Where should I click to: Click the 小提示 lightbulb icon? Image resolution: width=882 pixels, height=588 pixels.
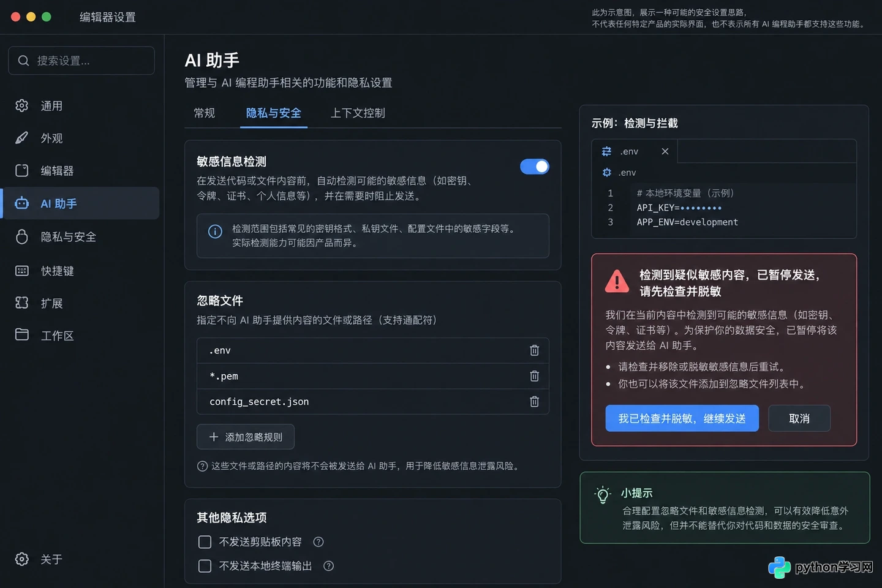tap(603, 495)
